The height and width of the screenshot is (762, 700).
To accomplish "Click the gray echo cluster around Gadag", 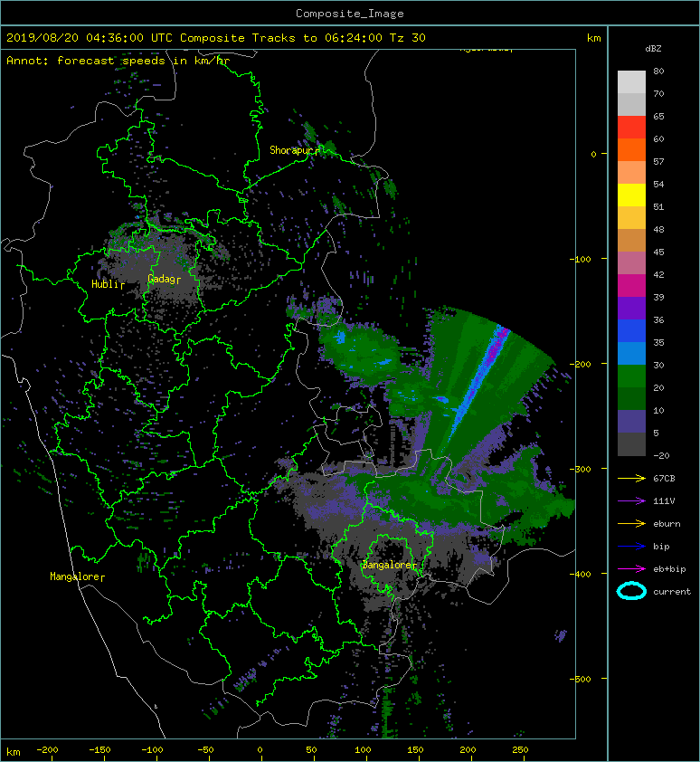I will [x=163, y=265].
